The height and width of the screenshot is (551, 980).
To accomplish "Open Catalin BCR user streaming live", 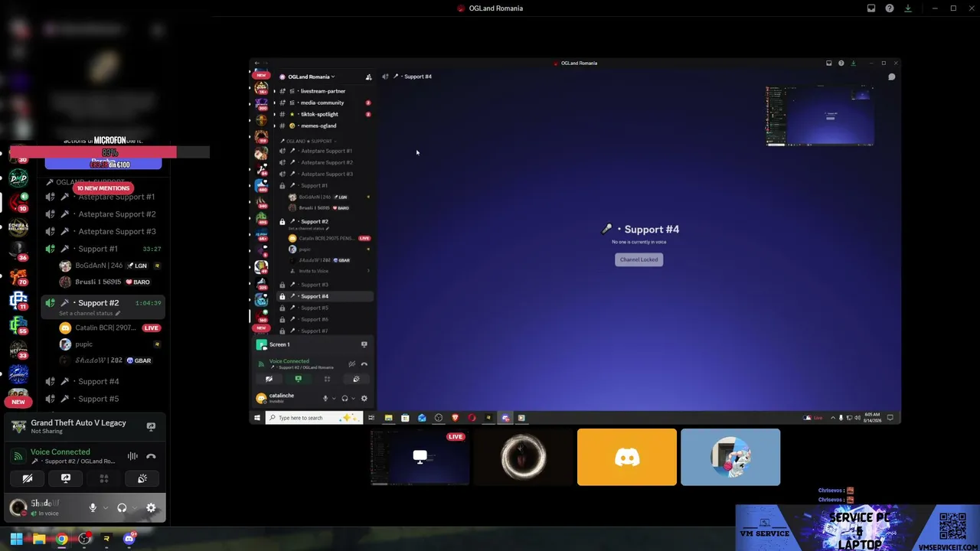I will 111,328.
